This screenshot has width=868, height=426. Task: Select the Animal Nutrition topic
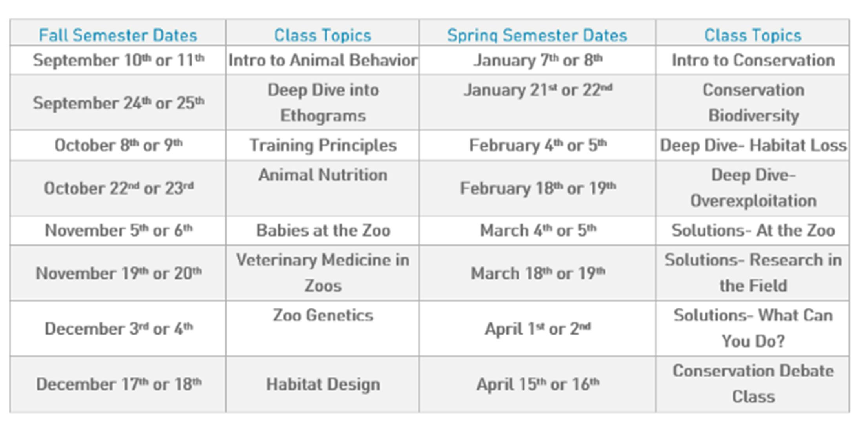tap(323, 175)
